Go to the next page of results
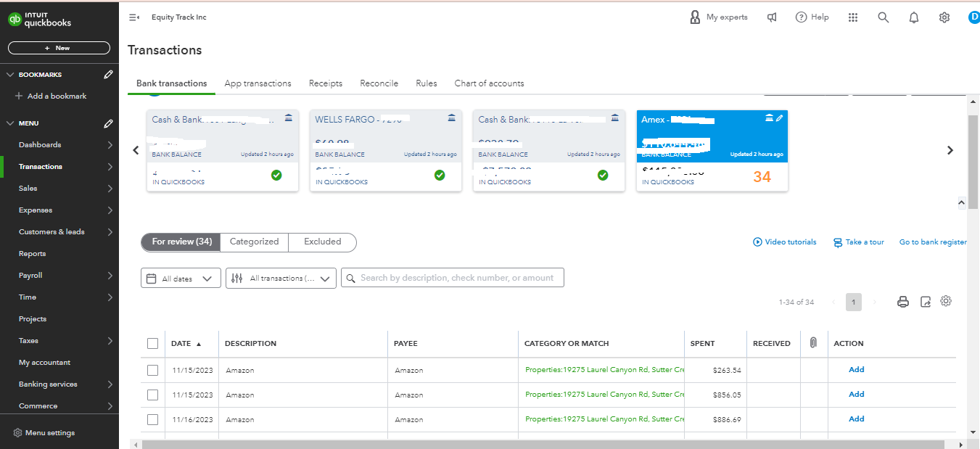 pyautogui.click(x=875, y=302)
